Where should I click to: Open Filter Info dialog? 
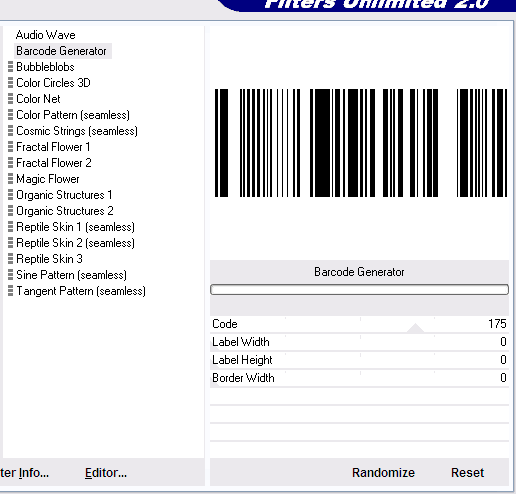pos(24,473)
